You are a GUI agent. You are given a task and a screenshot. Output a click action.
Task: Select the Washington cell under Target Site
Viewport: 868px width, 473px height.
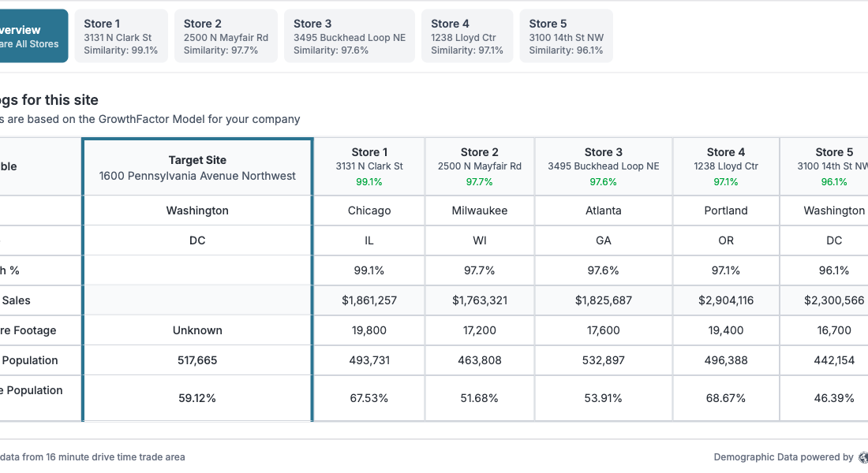tap(197, 210)
